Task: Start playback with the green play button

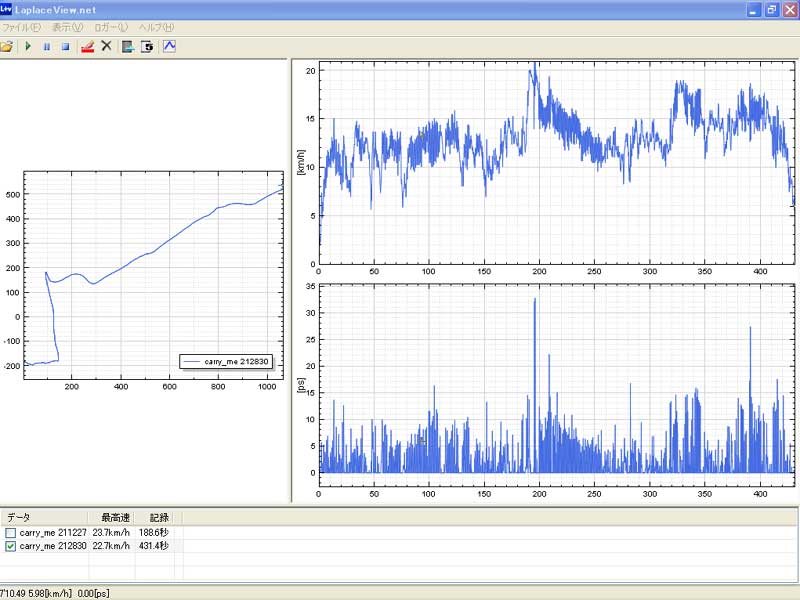Action: point(28,46)
